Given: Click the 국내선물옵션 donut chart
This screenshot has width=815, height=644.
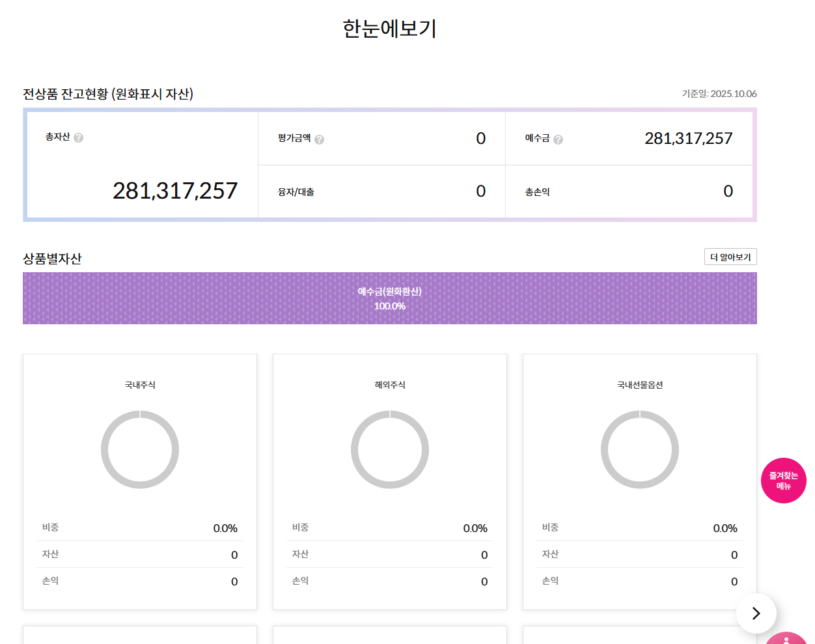Looking at the screenshot, I should [639, 449].
